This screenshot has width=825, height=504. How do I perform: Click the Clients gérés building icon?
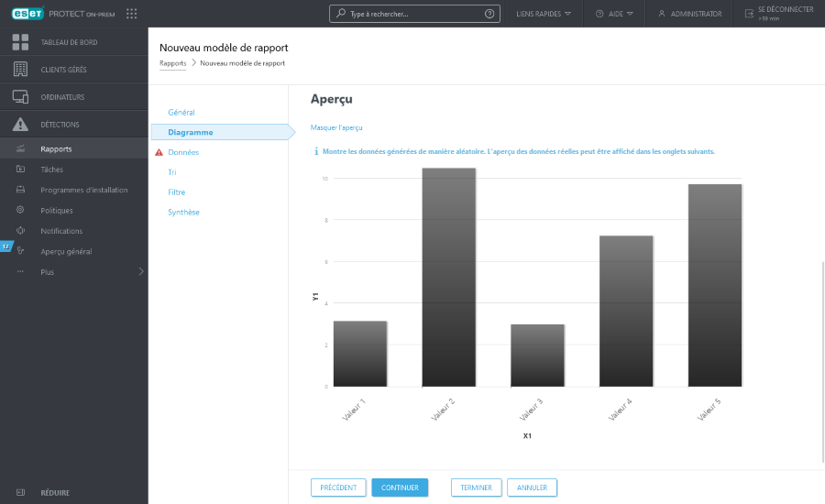click(x=20, y=70)
